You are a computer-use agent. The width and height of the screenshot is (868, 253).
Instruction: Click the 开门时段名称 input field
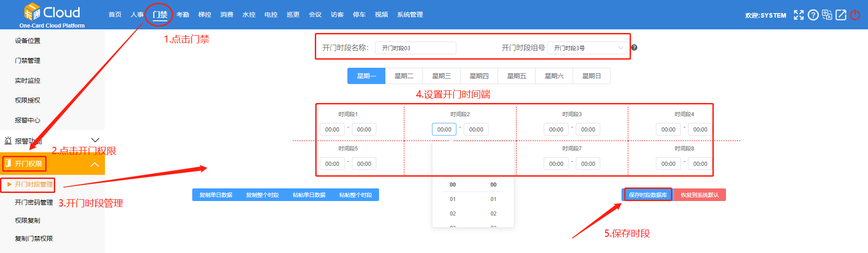click(415, 48)
